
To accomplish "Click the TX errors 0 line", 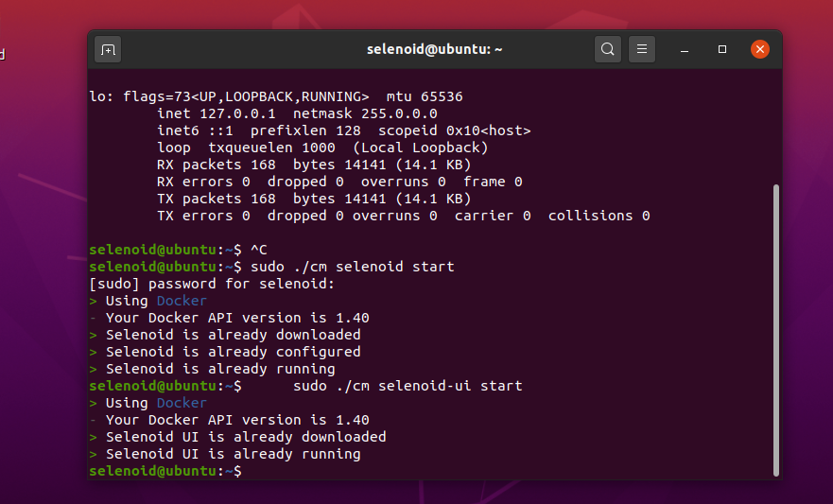I will pyautogui.click(x=403, y=216).
